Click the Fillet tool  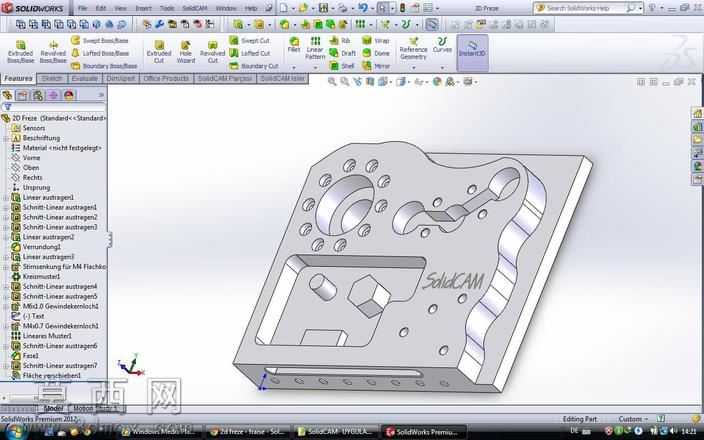[x=294, y=45]
